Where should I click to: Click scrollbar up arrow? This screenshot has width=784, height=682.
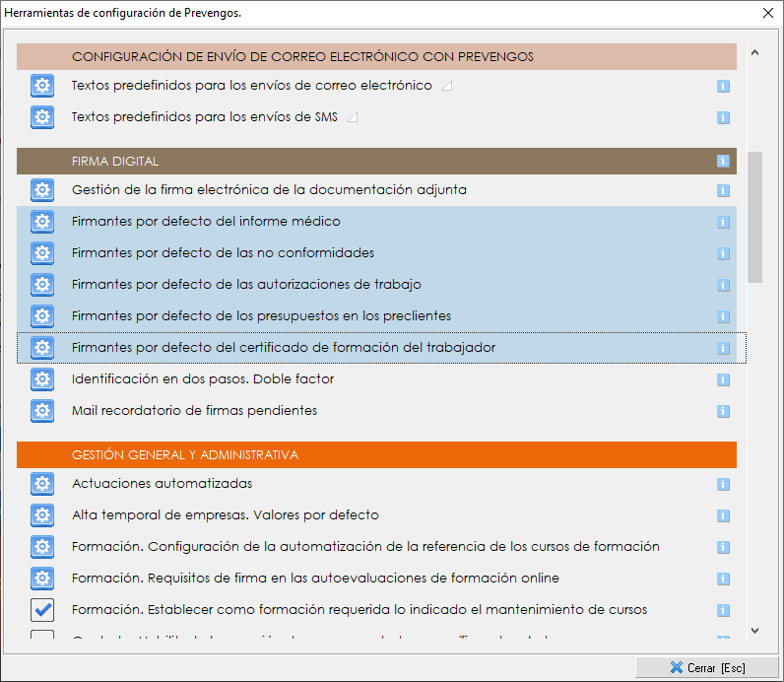click(754, 53)
